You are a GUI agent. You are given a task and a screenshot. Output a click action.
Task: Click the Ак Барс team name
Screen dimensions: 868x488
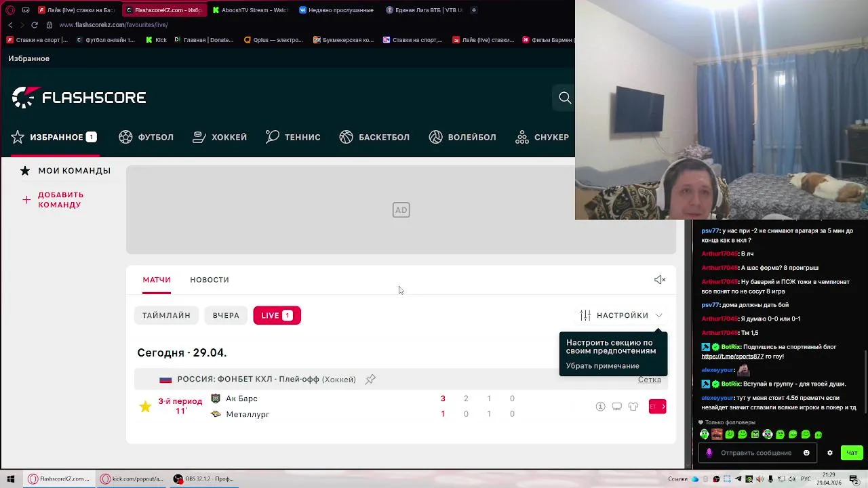[241, 399]
